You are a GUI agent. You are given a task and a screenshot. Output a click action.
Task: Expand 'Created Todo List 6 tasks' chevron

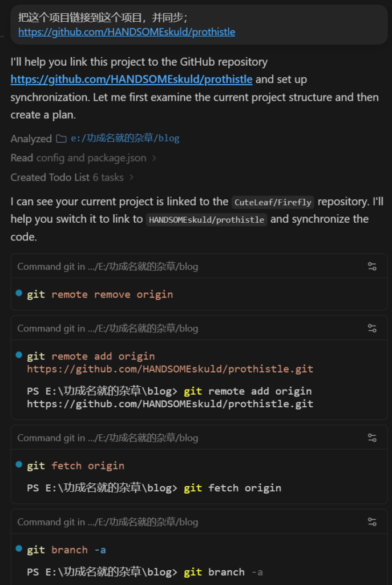point(131,178)
